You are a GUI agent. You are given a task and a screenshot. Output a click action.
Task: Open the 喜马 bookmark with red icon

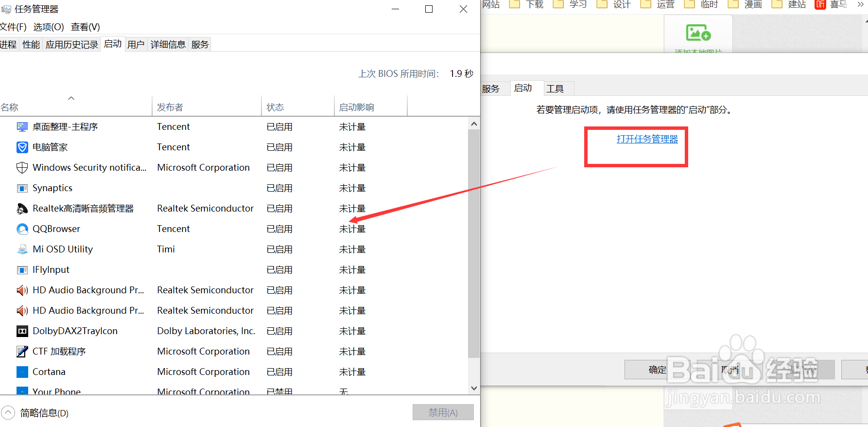pyautogui.click(x=832, y=4)
